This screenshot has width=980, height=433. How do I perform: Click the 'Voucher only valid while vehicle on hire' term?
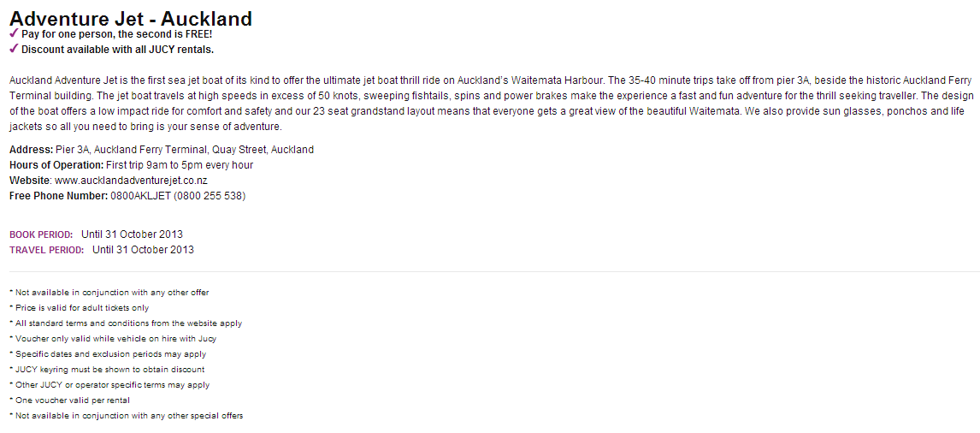click(113, 339)
